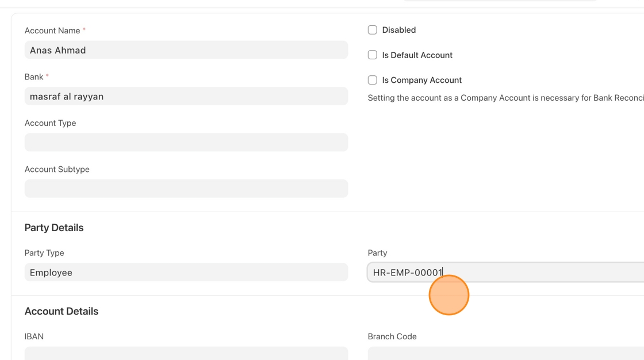Click the "Is Default Account" label text
The height and width of the screenshot is (360, 644).
click(417, 55)
